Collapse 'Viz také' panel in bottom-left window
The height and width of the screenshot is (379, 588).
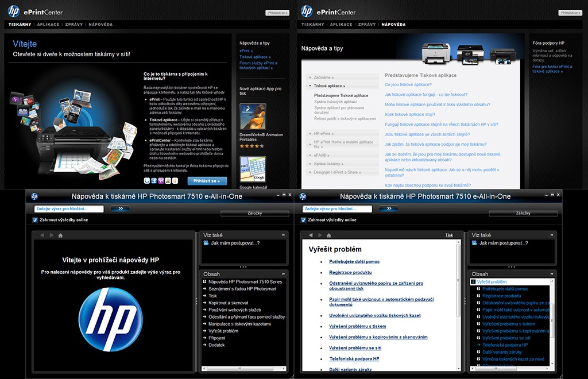click(x=284, y=235)
